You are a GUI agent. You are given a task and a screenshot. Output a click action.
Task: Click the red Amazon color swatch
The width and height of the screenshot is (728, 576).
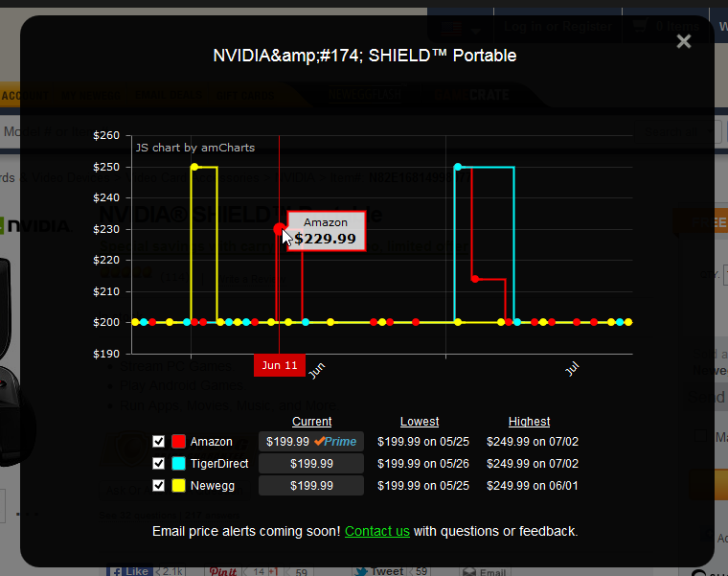[x=178, y=441]
